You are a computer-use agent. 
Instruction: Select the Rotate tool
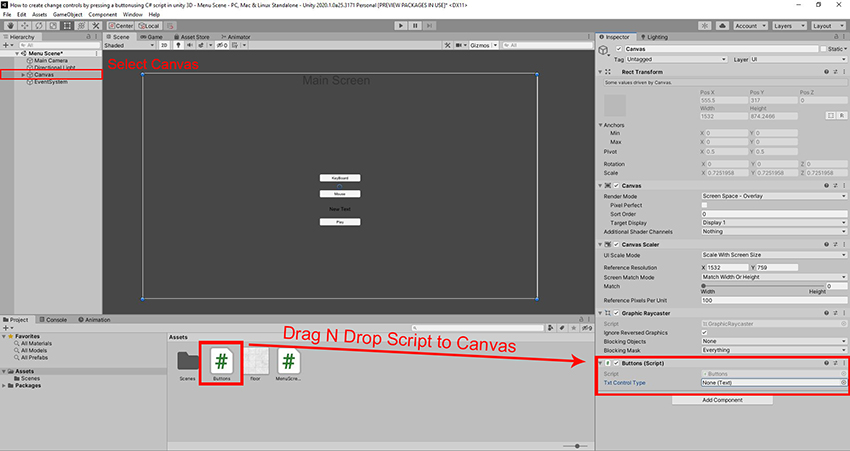pos(38,25)
